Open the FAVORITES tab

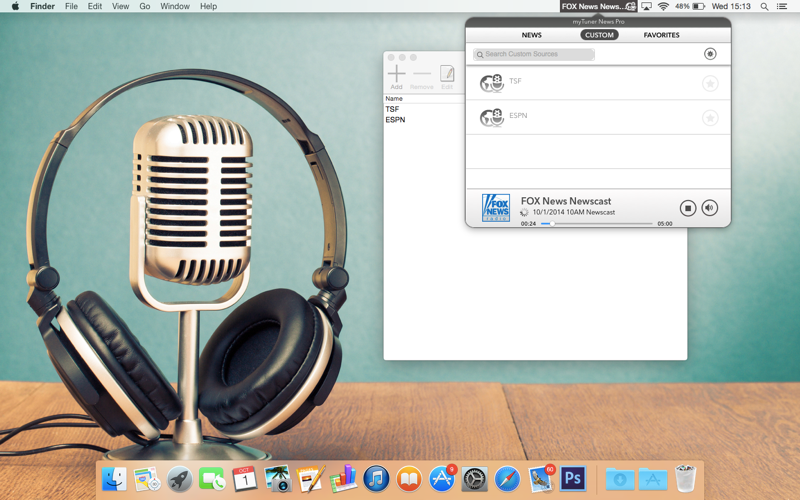661,35
